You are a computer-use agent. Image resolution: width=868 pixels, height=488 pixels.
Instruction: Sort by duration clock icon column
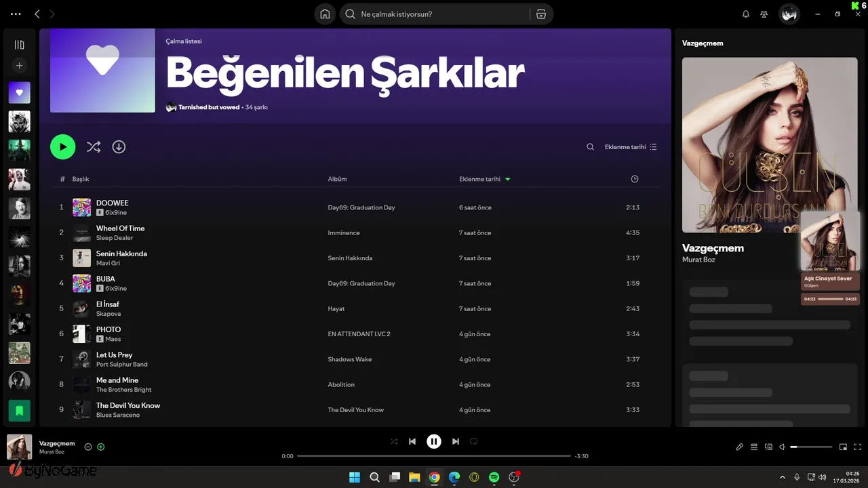635,179
